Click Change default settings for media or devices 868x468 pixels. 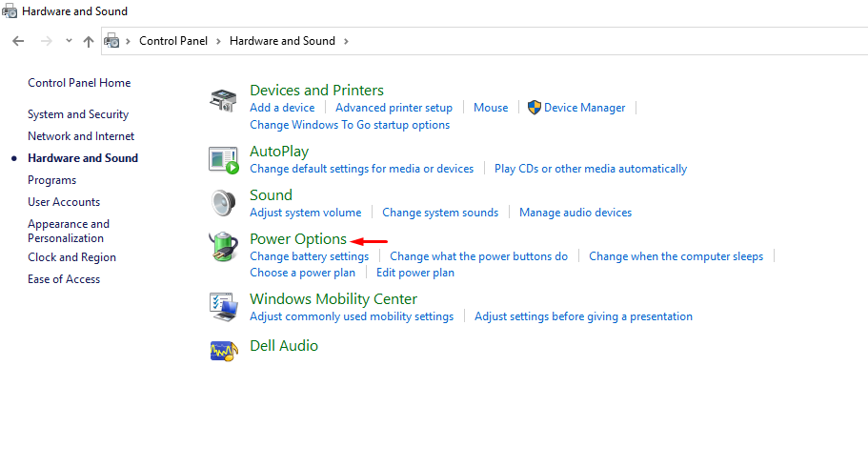(x=361, y=169)
